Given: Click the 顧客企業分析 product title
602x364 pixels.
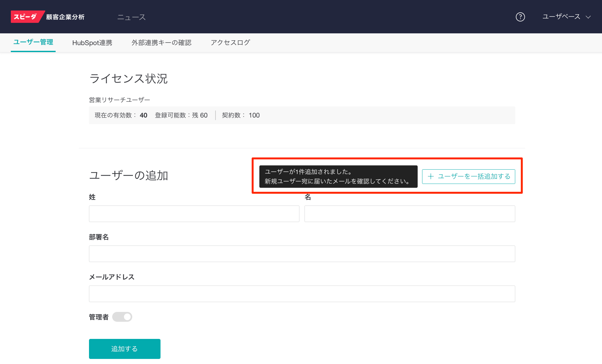Looking at the screenshot, I should [65, 17].
